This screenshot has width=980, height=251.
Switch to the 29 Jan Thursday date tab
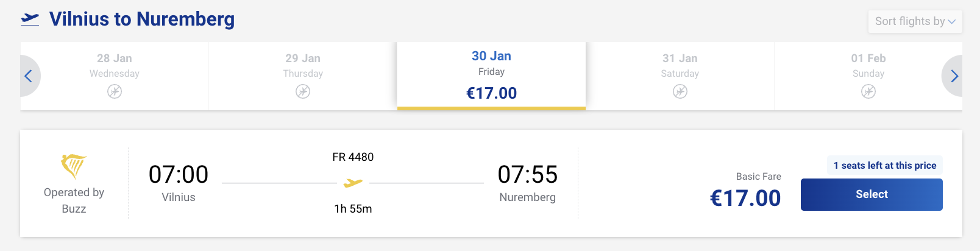point(303,66)
